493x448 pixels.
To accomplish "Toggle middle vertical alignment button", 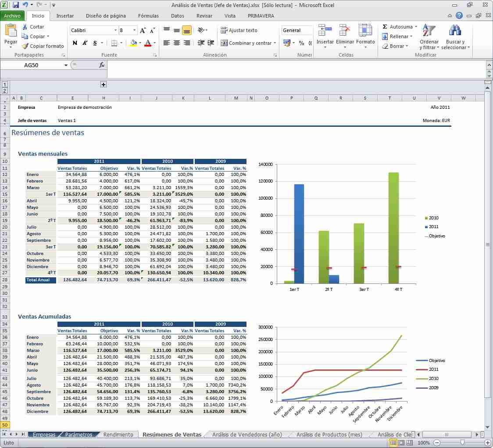I will pos(177,31).
